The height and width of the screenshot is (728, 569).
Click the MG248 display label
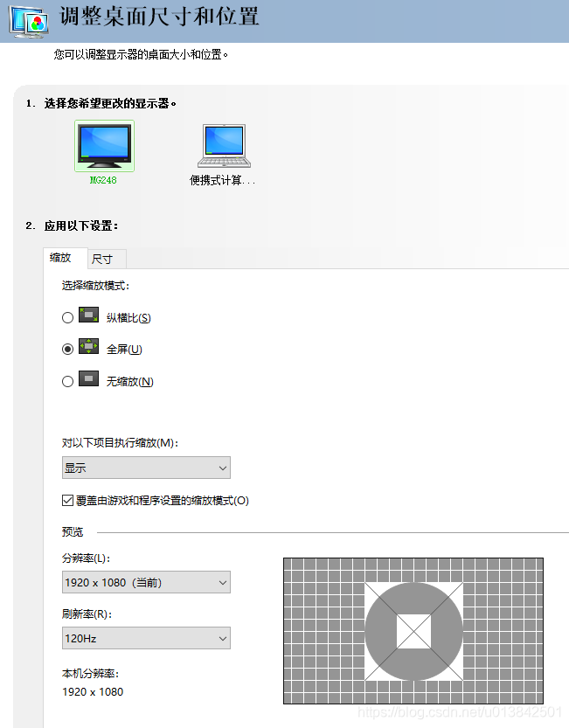pyautogui.click(x=103, y=180)
